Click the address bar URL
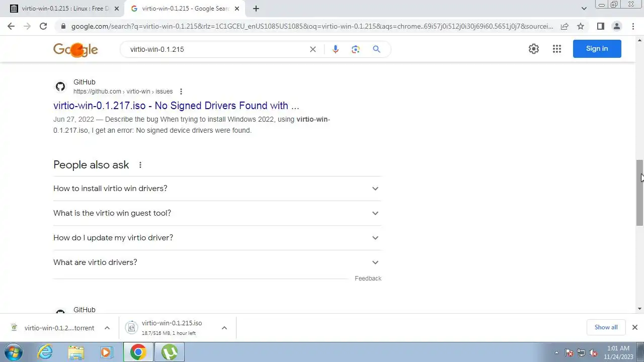The width and height of the screenshot is (644, 362). [x=312, y=26]
